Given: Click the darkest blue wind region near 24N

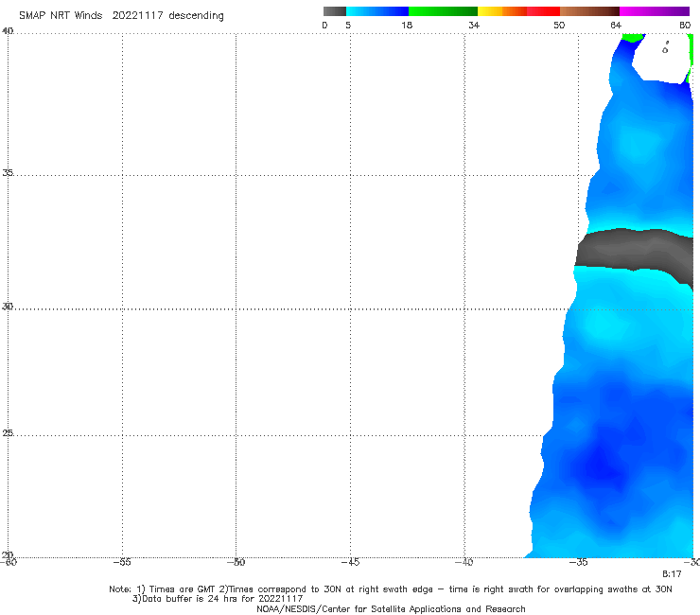Looking at the screenshot, I should tap(601, 465).
